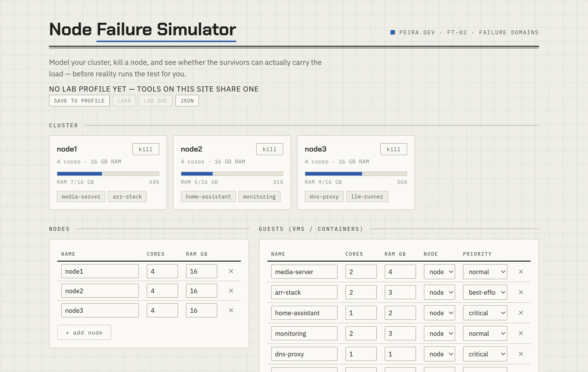Click the 31% usage value
This screenshot has height=372, width=588.
pyautogui.click(x=278, y=182)
